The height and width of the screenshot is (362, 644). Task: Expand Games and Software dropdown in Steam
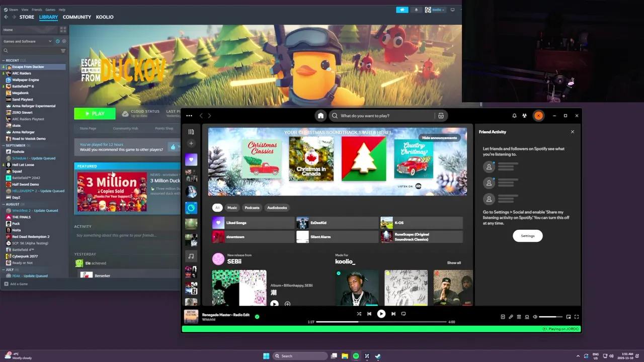click(27, 41)
